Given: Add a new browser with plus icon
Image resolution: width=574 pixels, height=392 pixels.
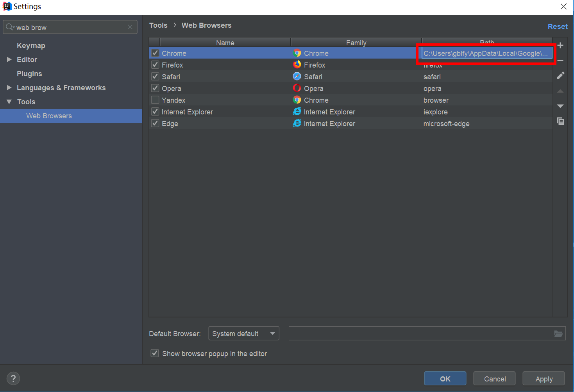Looking at the screenshot, I should [x=560, y=45].
